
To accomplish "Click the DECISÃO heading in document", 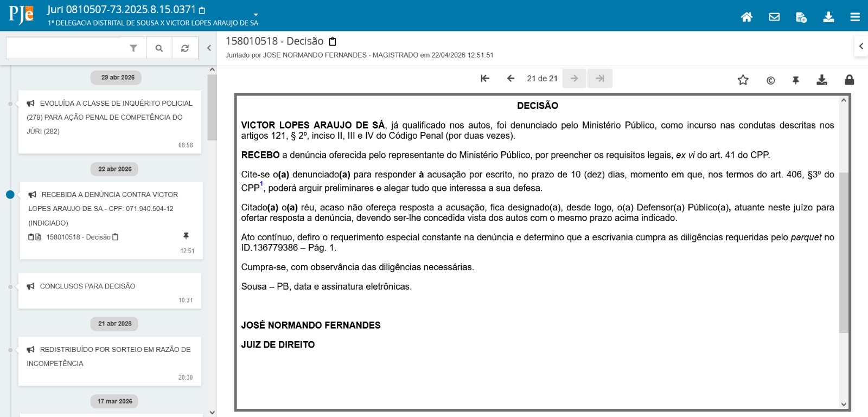I will tap(538, 106).
